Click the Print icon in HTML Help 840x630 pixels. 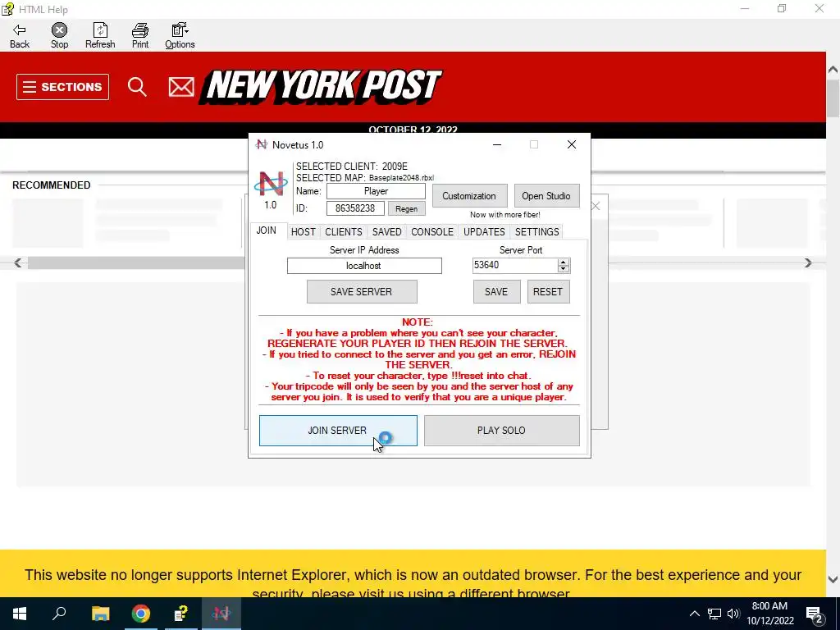point(140,35)
